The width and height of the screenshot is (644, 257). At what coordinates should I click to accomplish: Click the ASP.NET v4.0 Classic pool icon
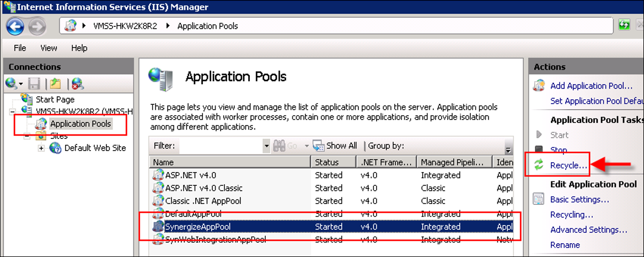pyautogui.click(x=158, y=188)
